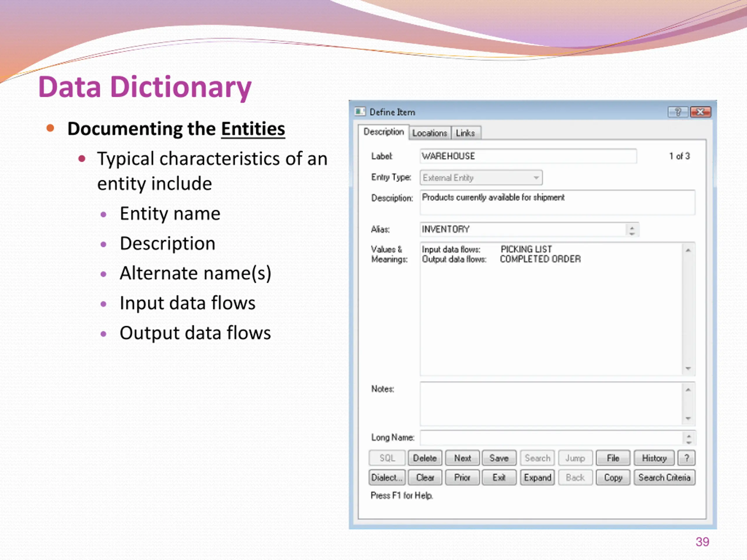Click the question mark button beside History
Image resolution: width=747 pixels, height=560 pixels.
coord(687,458)
